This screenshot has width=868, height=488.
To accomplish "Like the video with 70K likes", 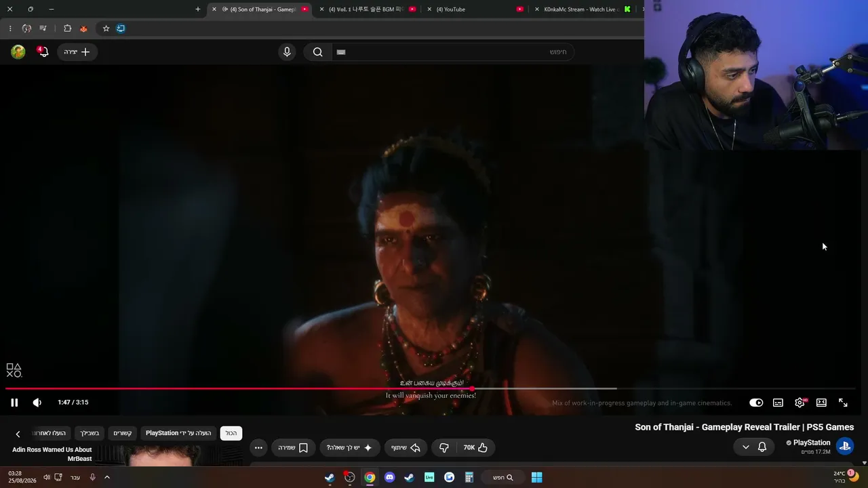I will click(476, 447).
